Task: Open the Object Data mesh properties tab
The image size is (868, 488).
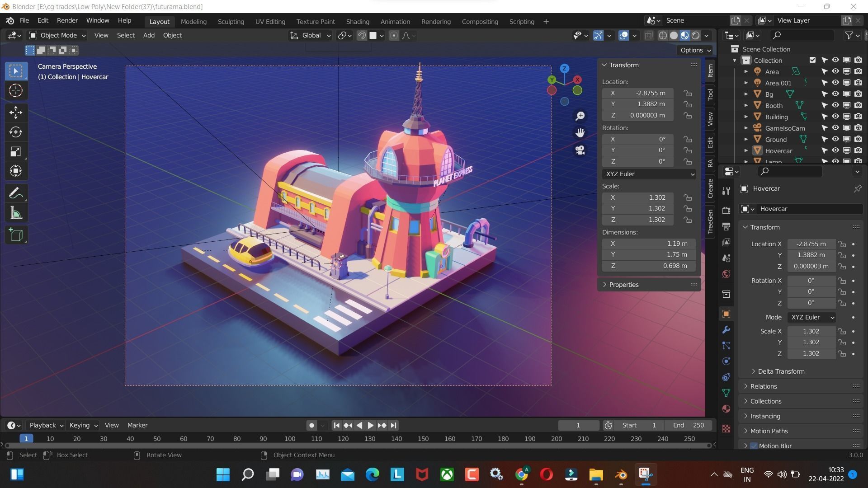Action: pyautogui.click(x=726, y=393)
